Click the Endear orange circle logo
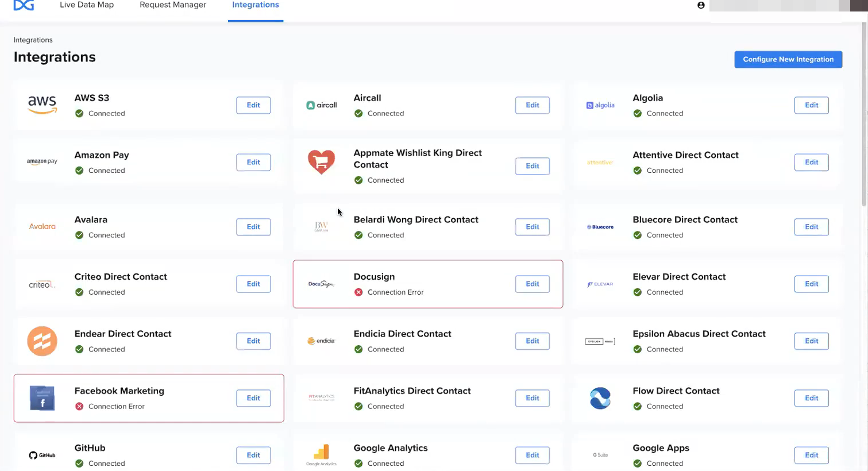Screen dimensions: 868x471 pos(42,341)
